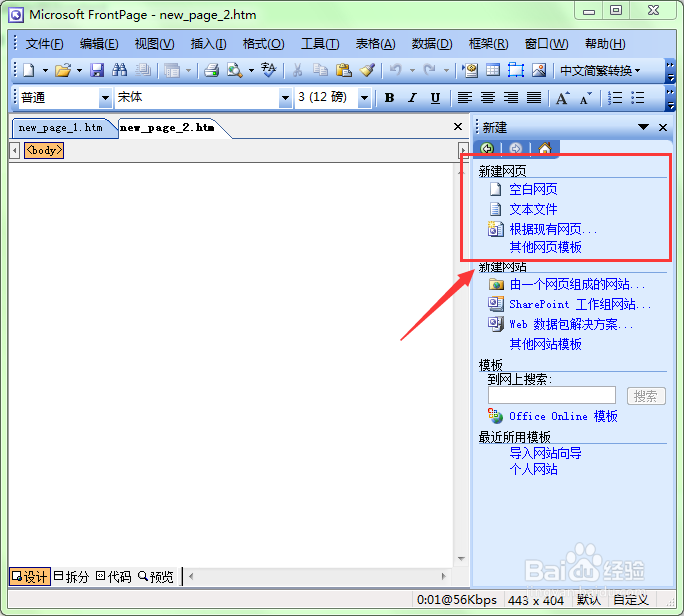684x616 pixels.
Task: Expand the Open icon dropdown arrow
Action: [x=79, y=70]
